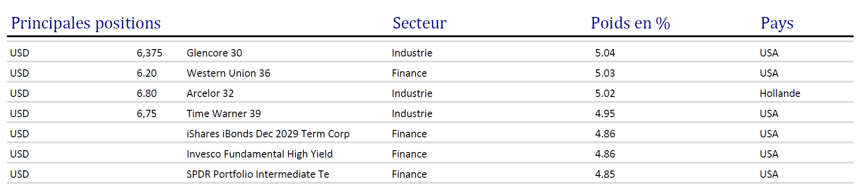Click the 4.85 weight value

pos(605,174)
